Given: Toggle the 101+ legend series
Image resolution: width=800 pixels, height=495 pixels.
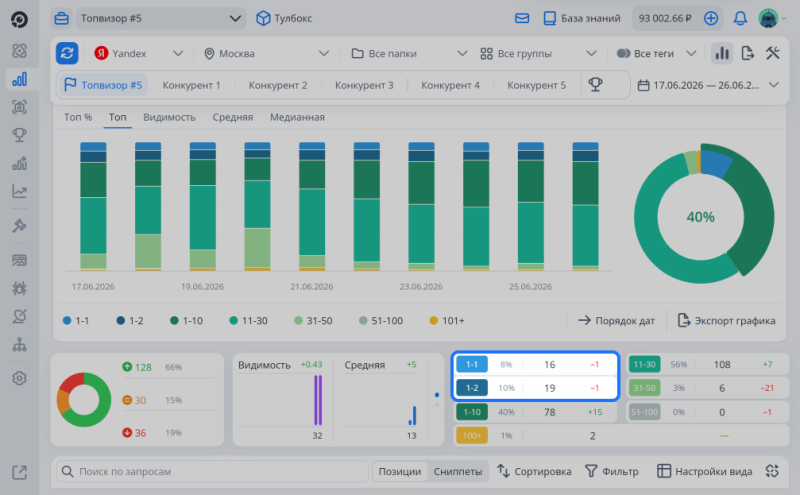Looking at the screenshot, I should [447, 320].
